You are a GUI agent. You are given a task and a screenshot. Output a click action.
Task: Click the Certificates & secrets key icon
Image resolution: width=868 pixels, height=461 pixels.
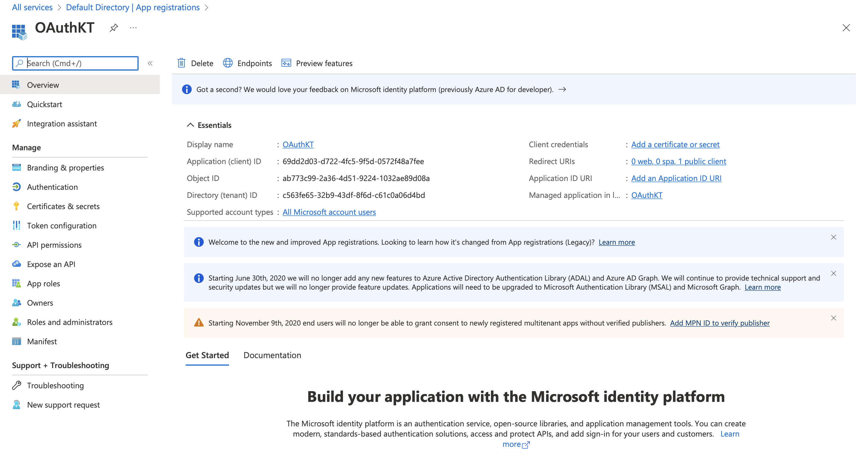click(x=16, y=206)
